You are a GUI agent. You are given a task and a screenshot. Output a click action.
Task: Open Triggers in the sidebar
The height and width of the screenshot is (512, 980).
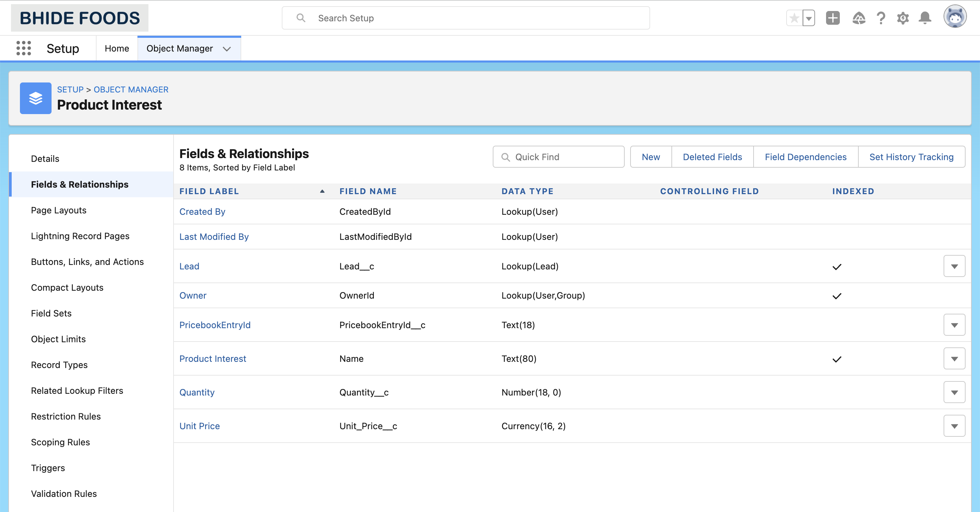(x=47, y=468)
